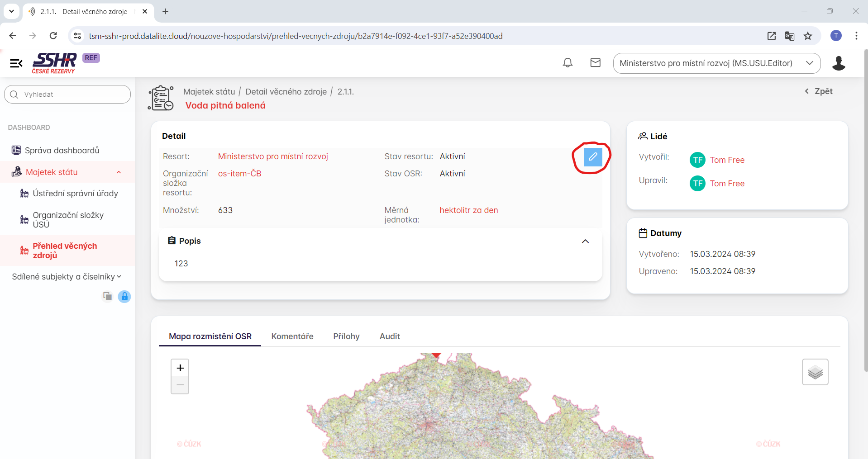Bookmark this page with star icon
868x459 pixels.
(808, 36)
